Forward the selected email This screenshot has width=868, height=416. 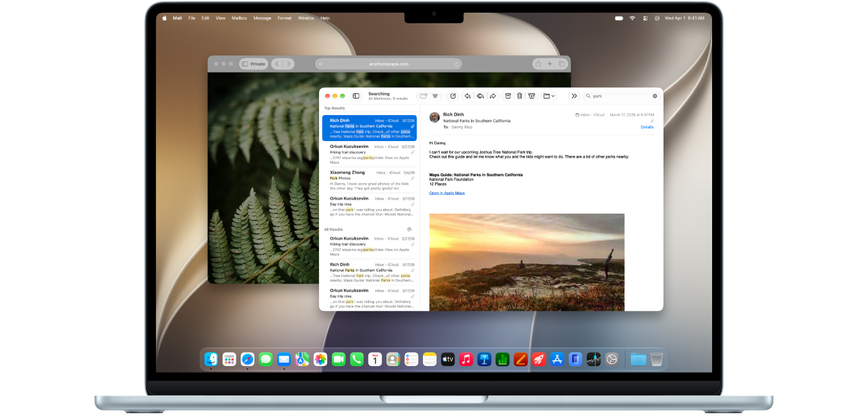coord(493,96)
